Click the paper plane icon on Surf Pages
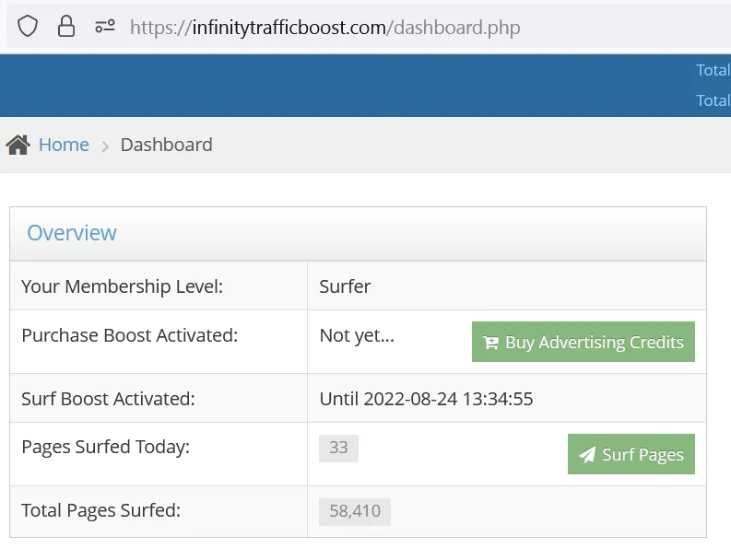 pos(587,455)
